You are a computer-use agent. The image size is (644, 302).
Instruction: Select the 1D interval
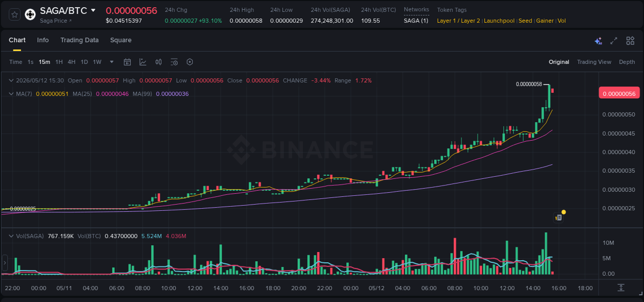[84, 62]
